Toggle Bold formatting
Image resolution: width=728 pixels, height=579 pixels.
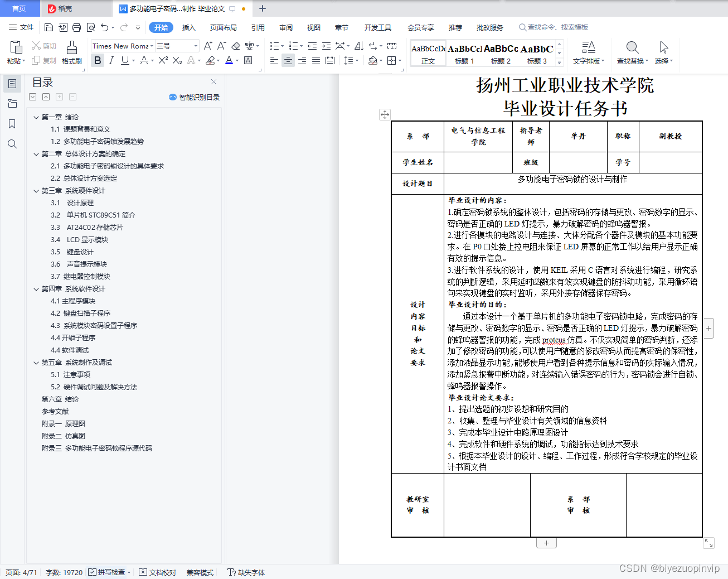(98, 60)
